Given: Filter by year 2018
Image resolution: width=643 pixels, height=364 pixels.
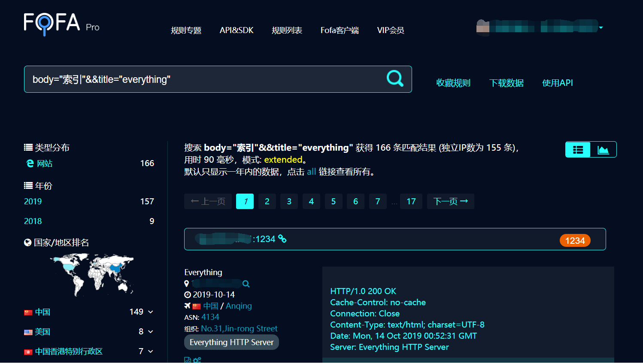Looking at the screenshot, I should point(33,221).
